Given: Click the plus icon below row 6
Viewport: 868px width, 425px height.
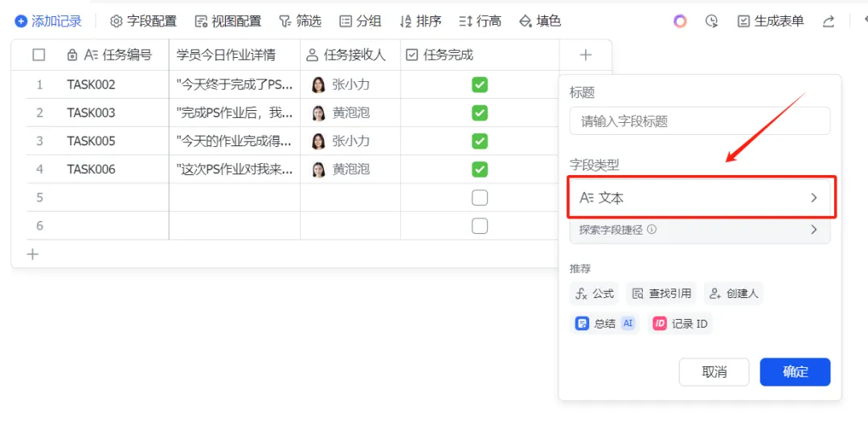Looking at the screenshot, I should click(x=33, y=255).
